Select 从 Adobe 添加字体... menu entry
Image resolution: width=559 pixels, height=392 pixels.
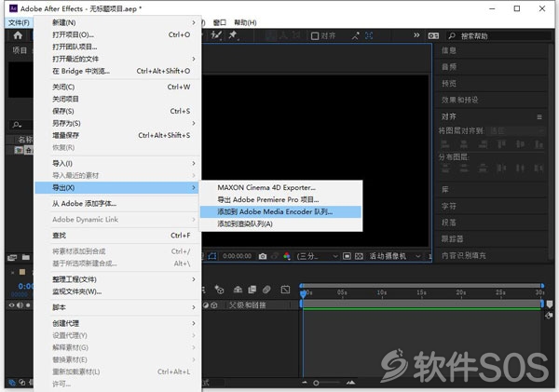click(117, 204)
